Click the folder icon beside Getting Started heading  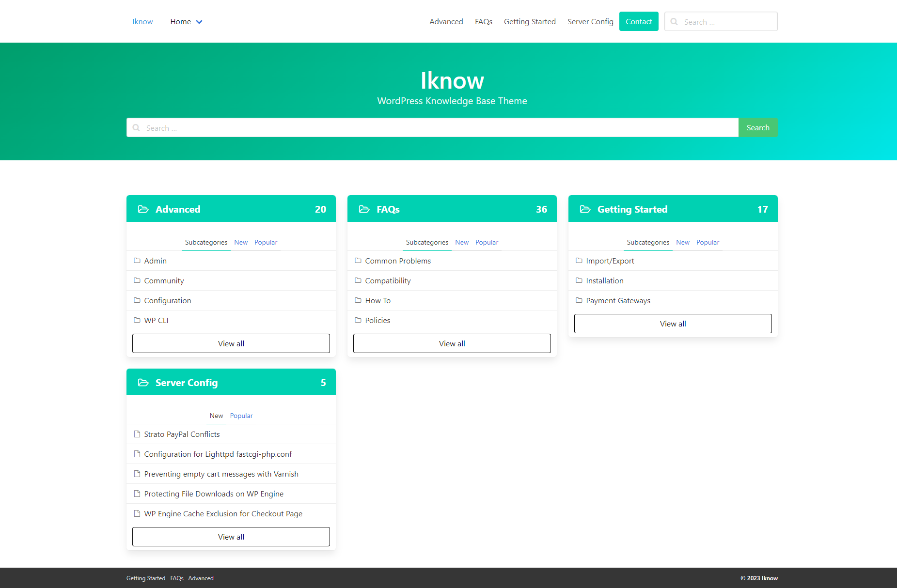click(585, 209)
